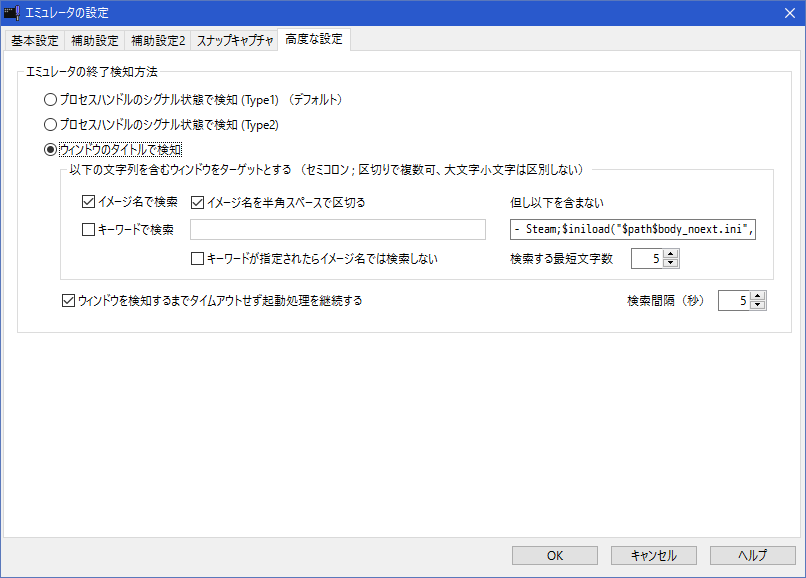
Task: Click the application icon in title bar
Action: [11, 13]
